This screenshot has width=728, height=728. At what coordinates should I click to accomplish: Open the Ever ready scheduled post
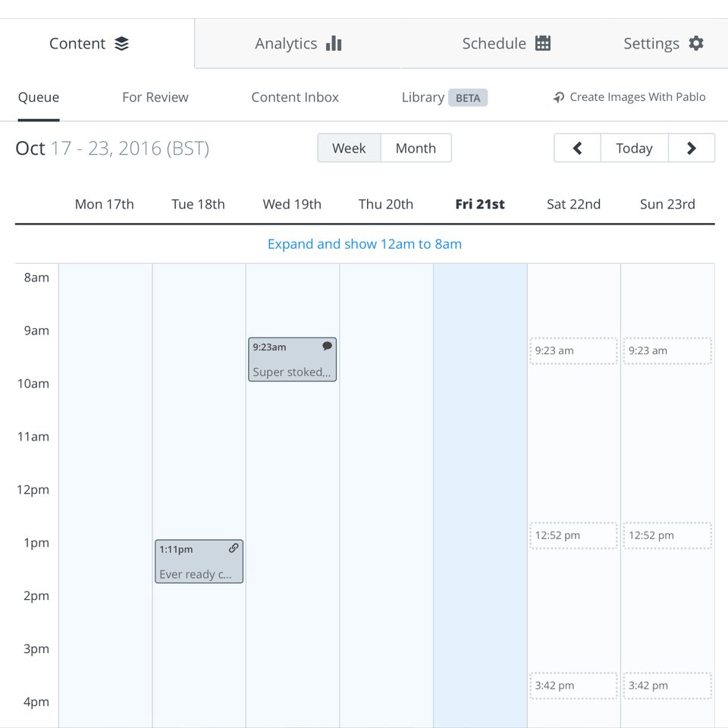pos(199,568)
